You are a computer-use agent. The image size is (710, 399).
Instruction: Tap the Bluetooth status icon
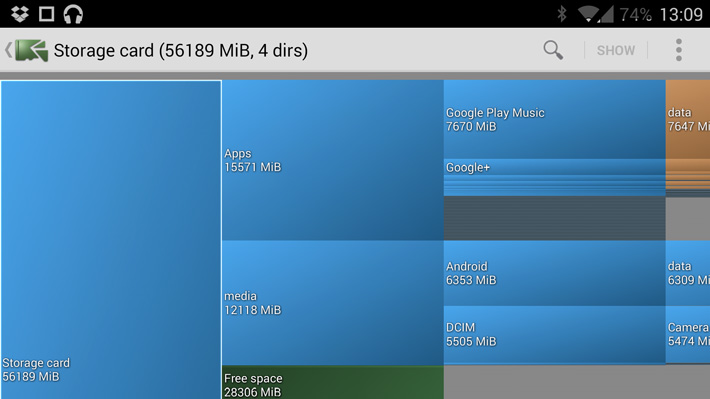tap(561, 14)
